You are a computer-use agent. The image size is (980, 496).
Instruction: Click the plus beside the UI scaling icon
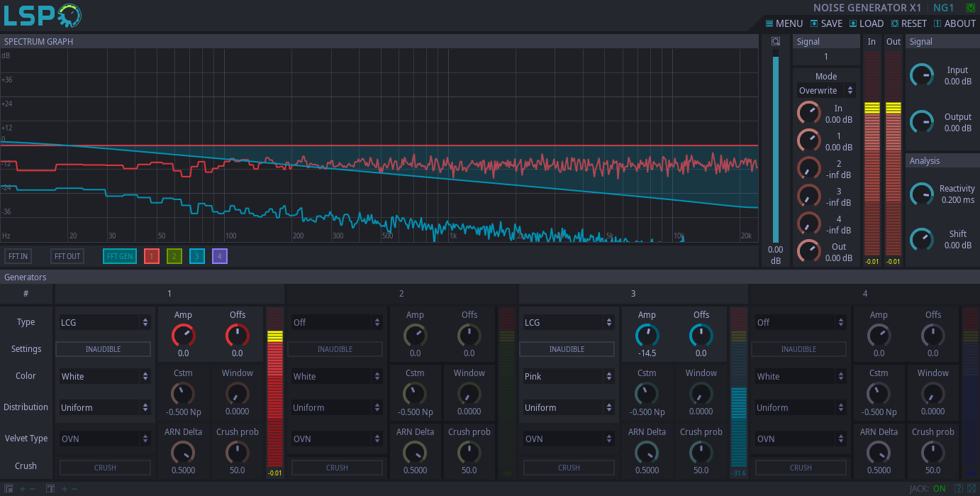coord(22,489)
